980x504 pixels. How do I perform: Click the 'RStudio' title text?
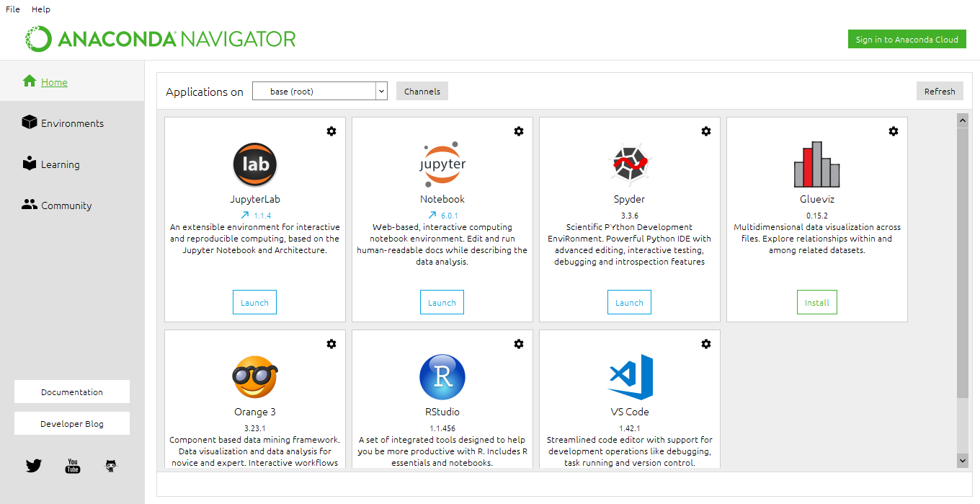442,412
